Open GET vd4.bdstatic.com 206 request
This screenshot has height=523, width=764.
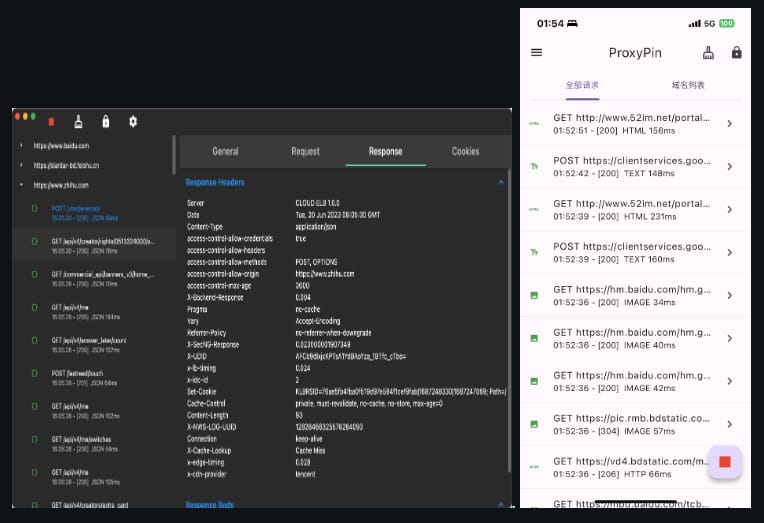coord(635,467)
